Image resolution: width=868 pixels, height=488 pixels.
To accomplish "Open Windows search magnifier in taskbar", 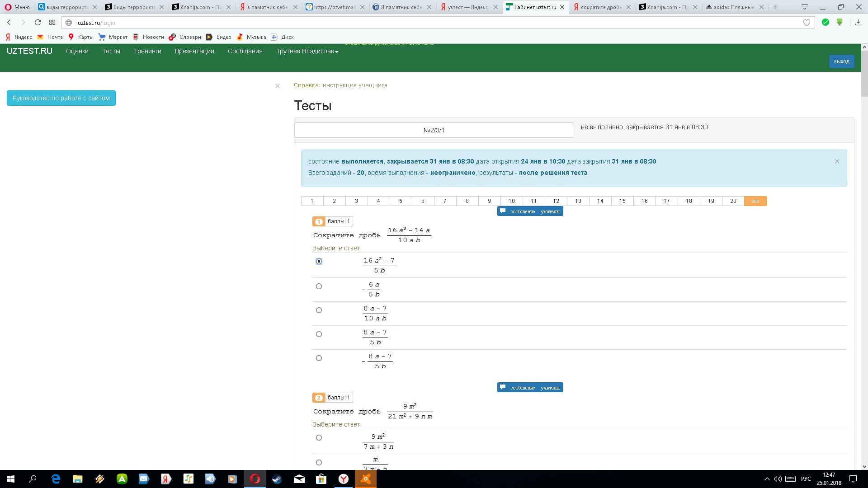I will (33, 479).
